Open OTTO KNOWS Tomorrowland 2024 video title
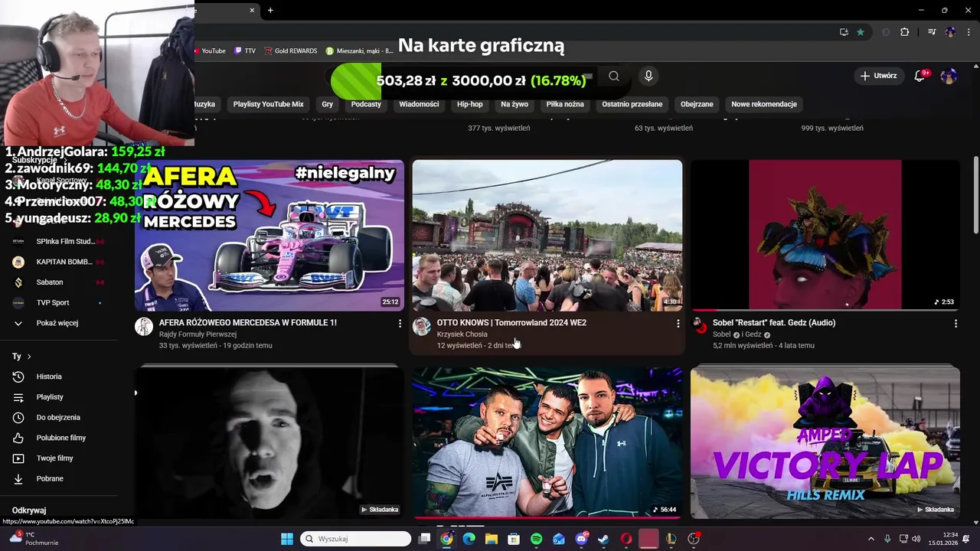Image resolution: width=980 pixels, height=551 pixels. coord(511,323)
